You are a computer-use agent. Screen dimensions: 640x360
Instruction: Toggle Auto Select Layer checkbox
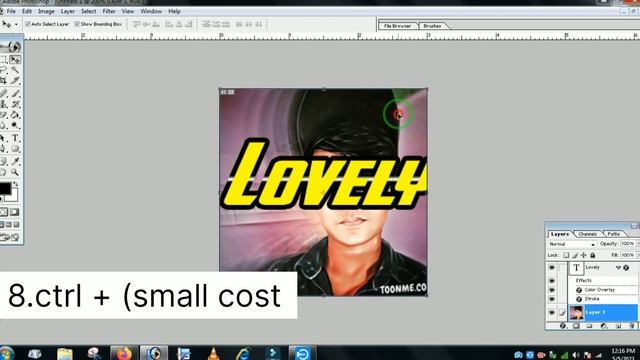[x=28, y=24]
